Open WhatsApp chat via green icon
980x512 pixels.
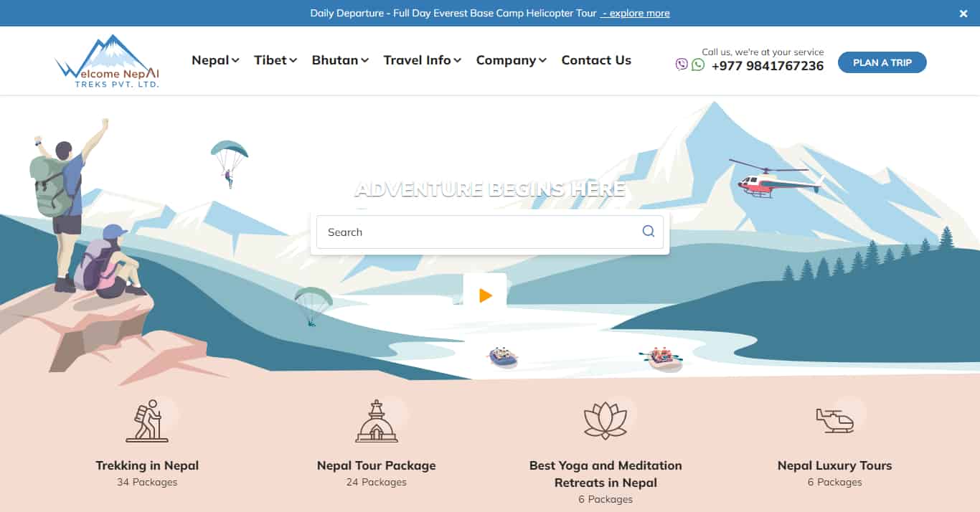tap(698, 65)
